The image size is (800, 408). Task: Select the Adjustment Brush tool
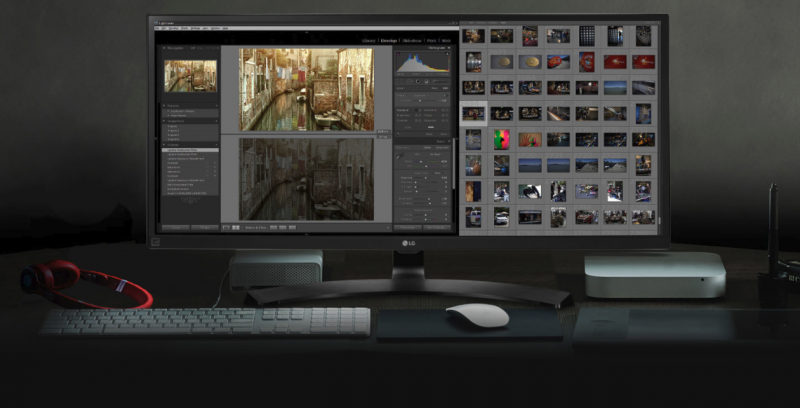coord(440,81)
